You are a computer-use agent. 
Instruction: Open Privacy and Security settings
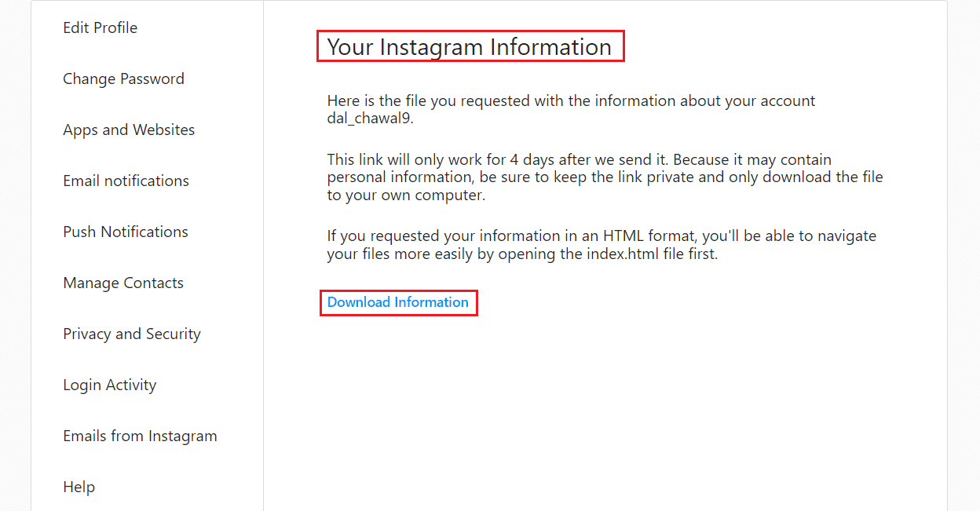click(132, 334)
